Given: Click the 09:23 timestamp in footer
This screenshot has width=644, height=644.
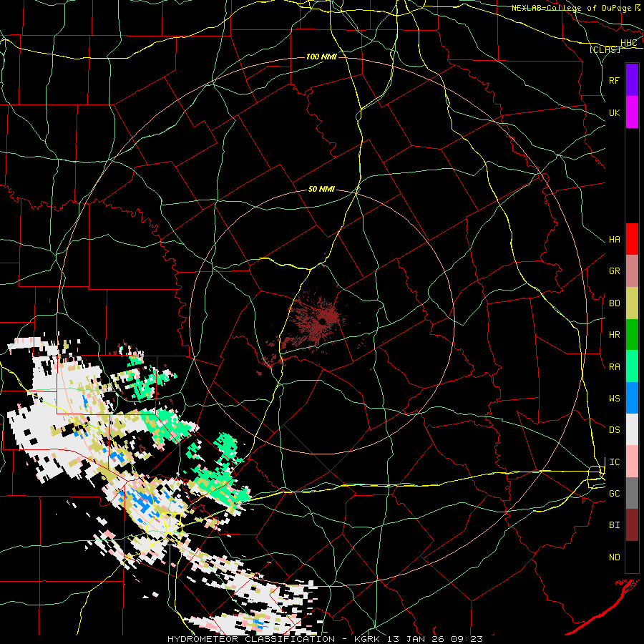Looking at the screenshot, I should tap(467, 639).
